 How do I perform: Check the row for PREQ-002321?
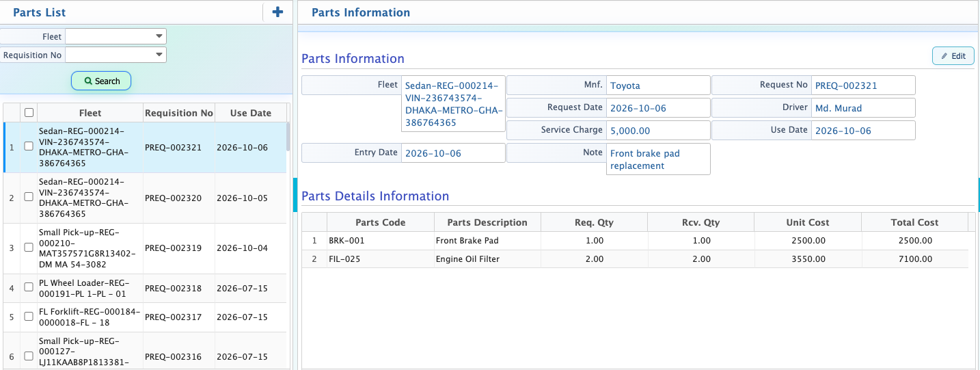pyautogui.click(x=29, y=146)
